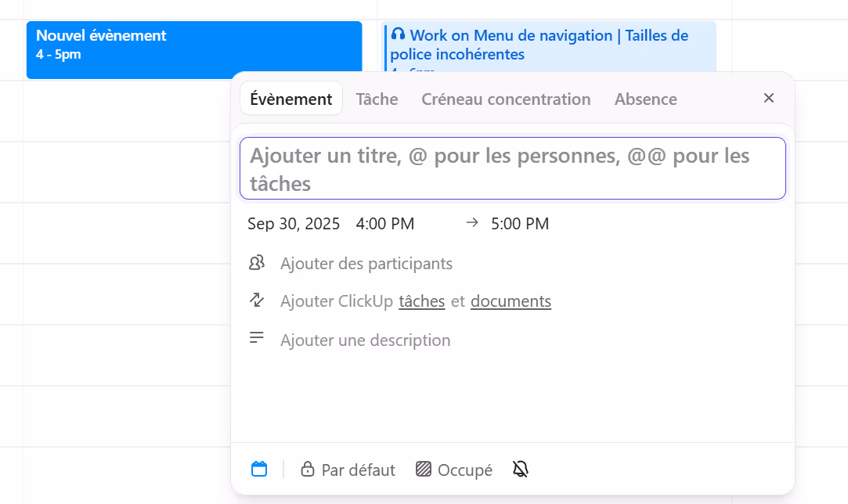
Task: Click the ClickUp sync arrows icon
Action: (x=257, y=301)
